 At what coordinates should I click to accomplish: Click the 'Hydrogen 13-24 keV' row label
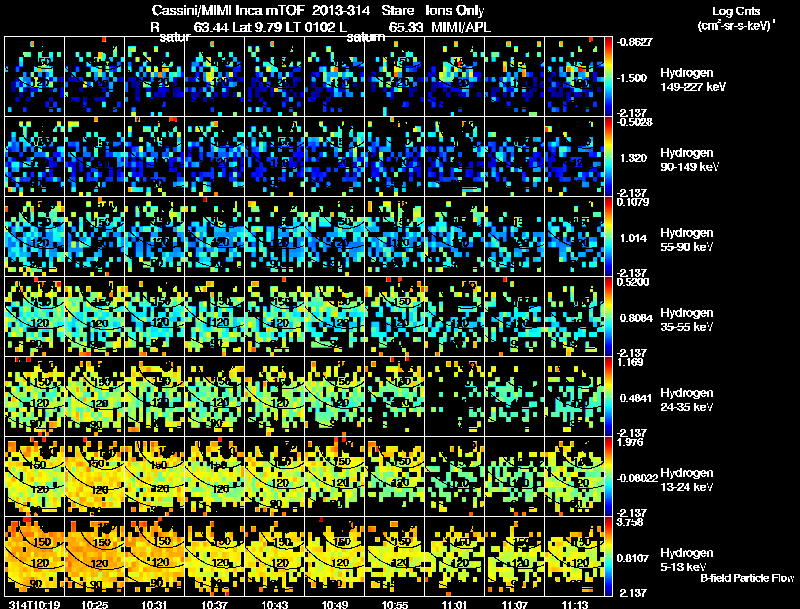(687, 480)
